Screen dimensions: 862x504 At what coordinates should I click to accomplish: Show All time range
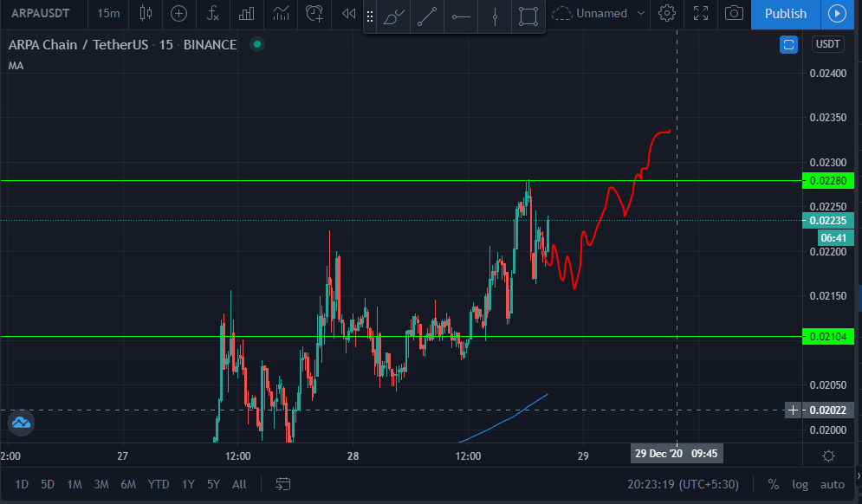[x=239, y=484]
